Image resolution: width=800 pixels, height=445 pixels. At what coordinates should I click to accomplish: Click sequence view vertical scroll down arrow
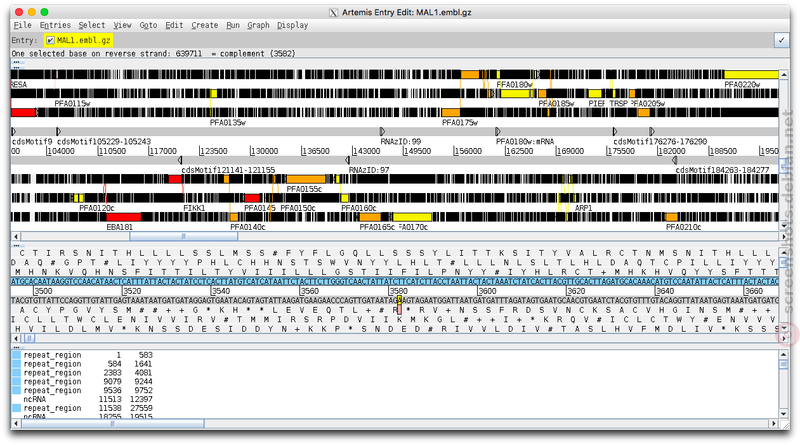pyautogui.click(x=784, y=328)
